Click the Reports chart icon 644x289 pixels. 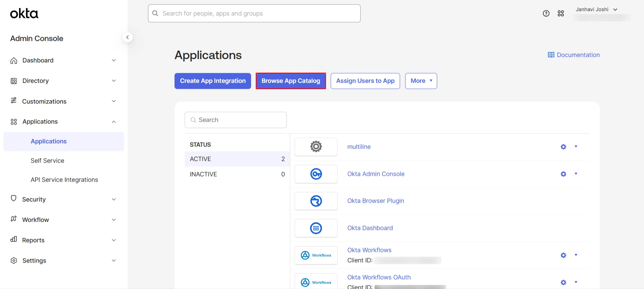coord(14,239)
